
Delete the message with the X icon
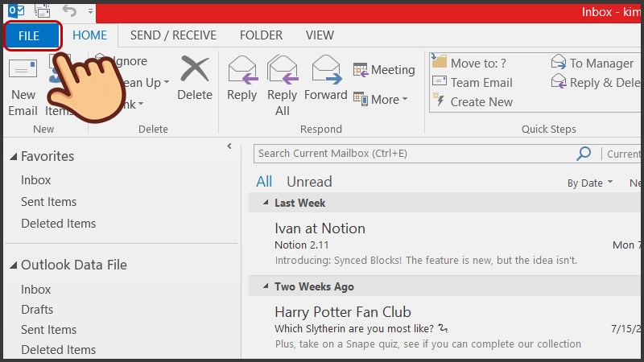click(195, 68)
